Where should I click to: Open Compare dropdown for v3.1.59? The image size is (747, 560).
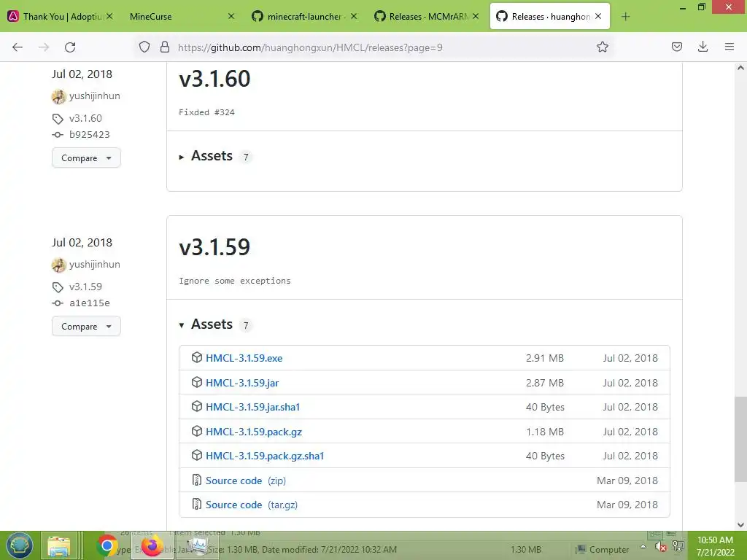(86, 326)
